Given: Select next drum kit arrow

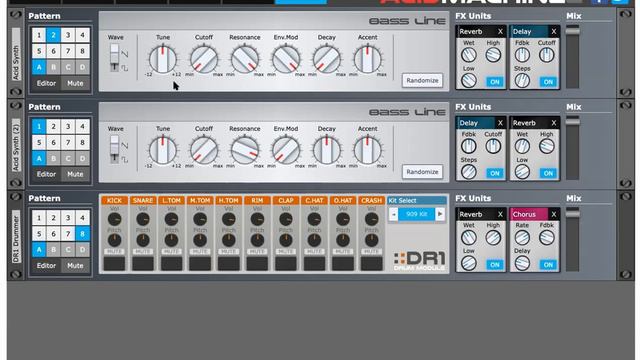Looking at the screenshot, I should click(440, 214).
